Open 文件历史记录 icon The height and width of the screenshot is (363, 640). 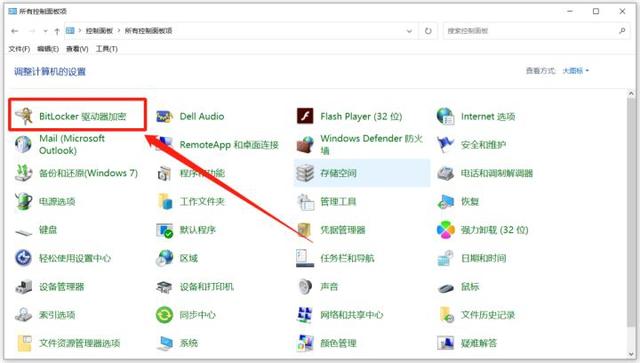pos(446,315)
